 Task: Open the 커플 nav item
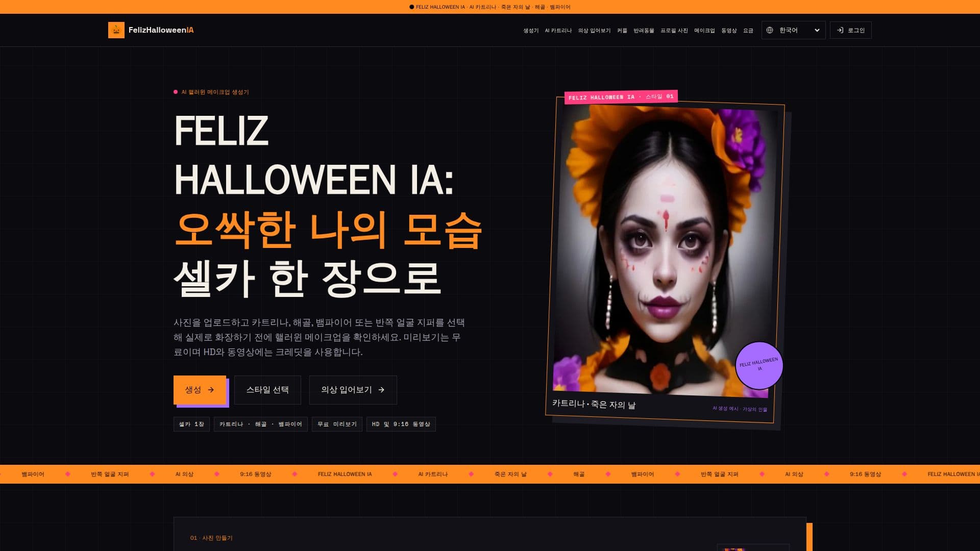click(622, 31)
